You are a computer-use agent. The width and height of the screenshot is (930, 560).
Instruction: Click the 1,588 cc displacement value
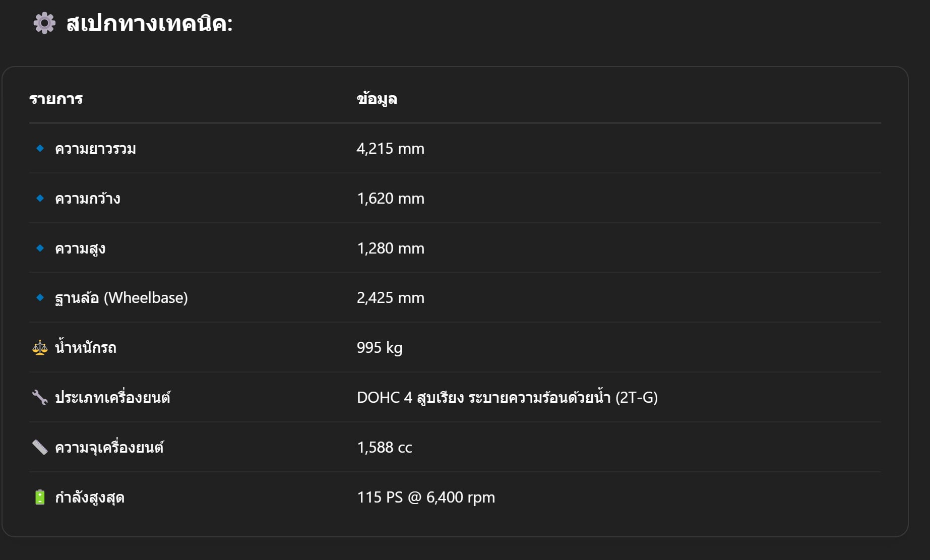[385, 448]
